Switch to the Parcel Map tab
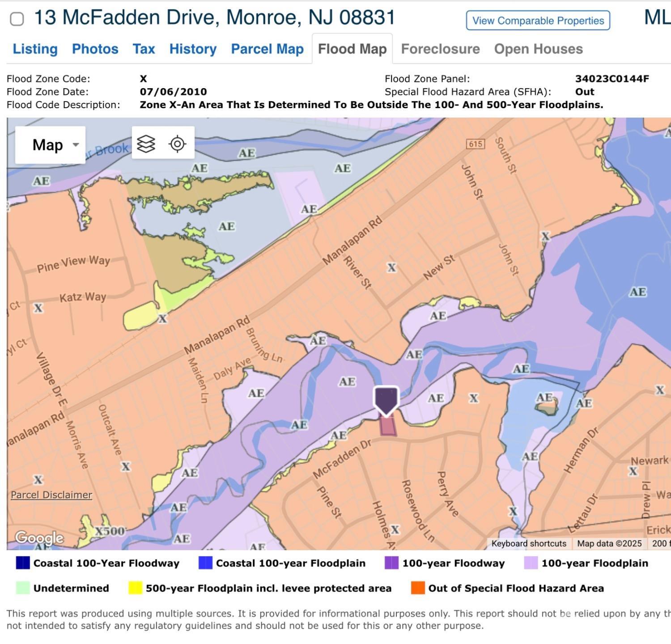Screen dimensions: 671x644 [267, 49]
